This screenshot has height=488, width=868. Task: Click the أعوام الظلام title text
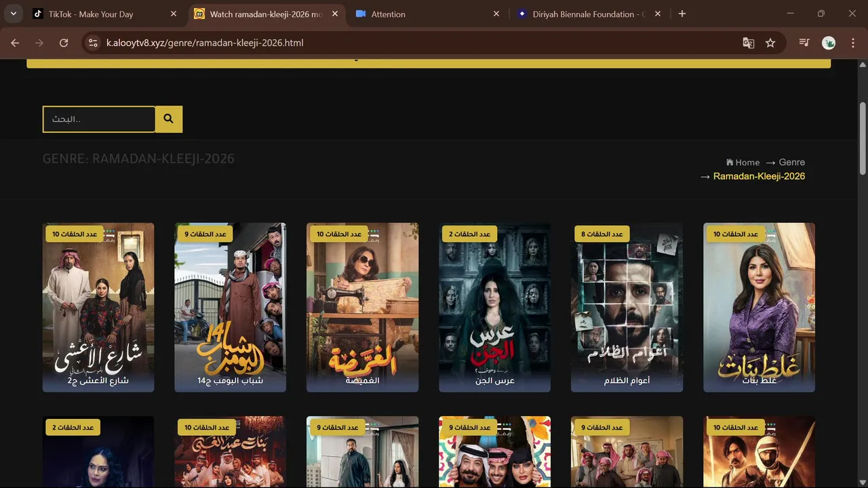coord(627,381)
